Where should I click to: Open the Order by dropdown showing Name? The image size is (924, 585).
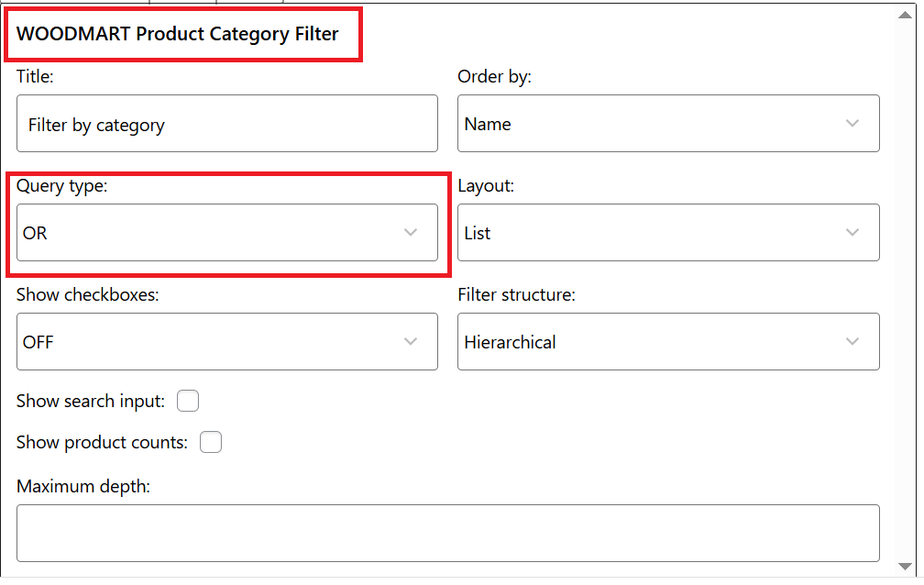click(668, 123)
